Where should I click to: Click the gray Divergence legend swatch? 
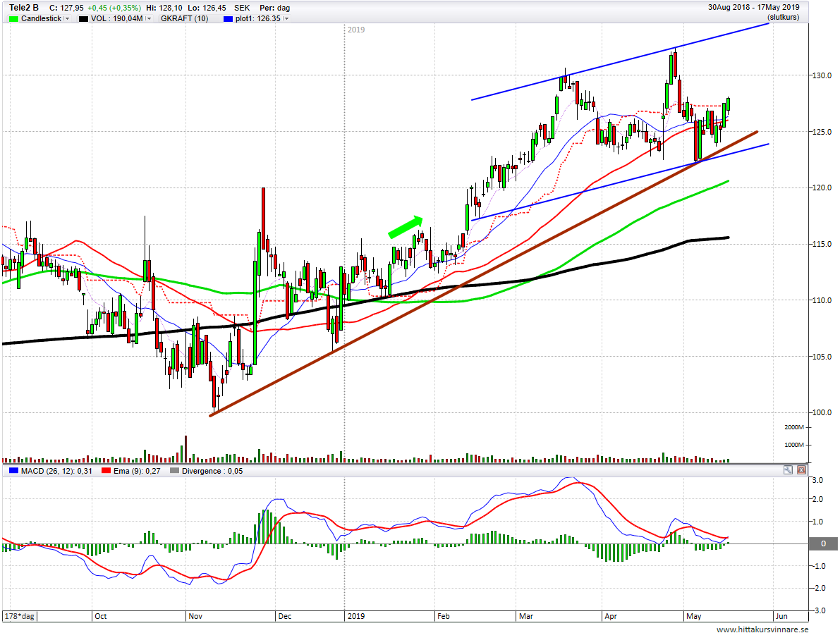(174, 471)
